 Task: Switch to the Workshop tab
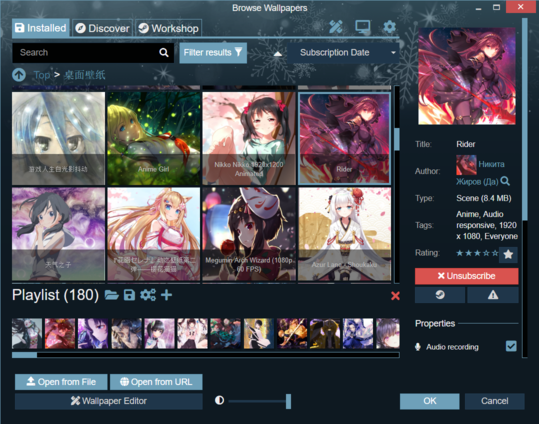click(x=168, y=28)
